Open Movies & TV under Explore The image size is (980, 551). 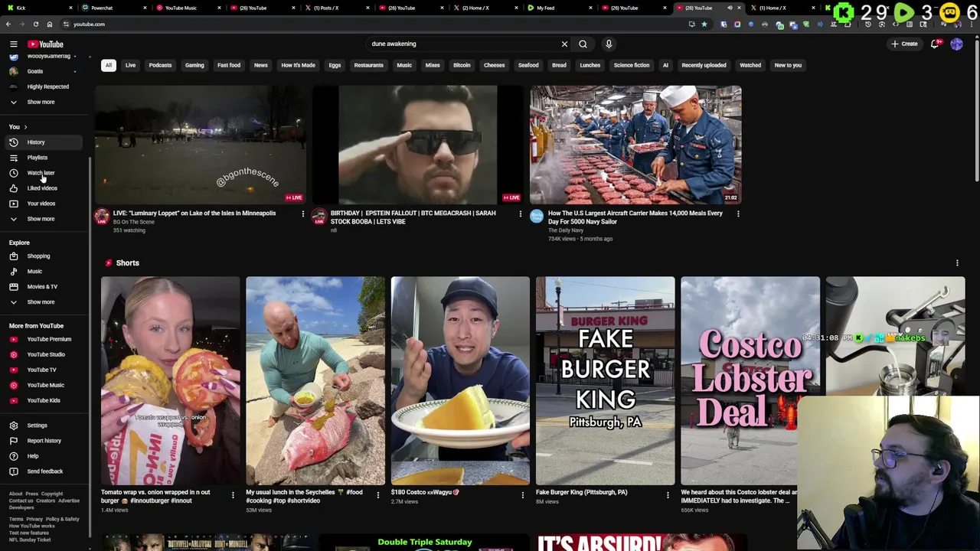click(x=44, y=287)
